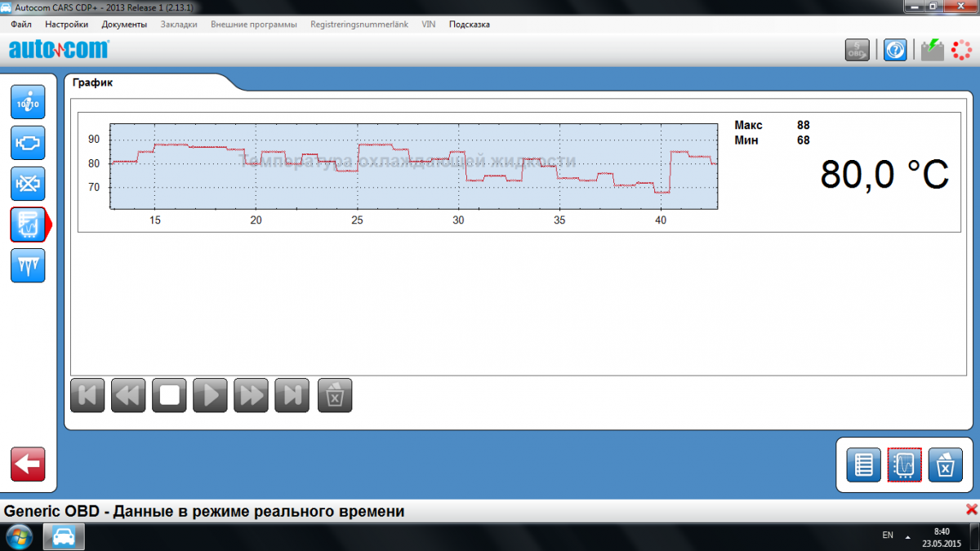Select the engine fault codes sidebar icon
Screen dimensions: 980x551
click(x=28, y=143)
